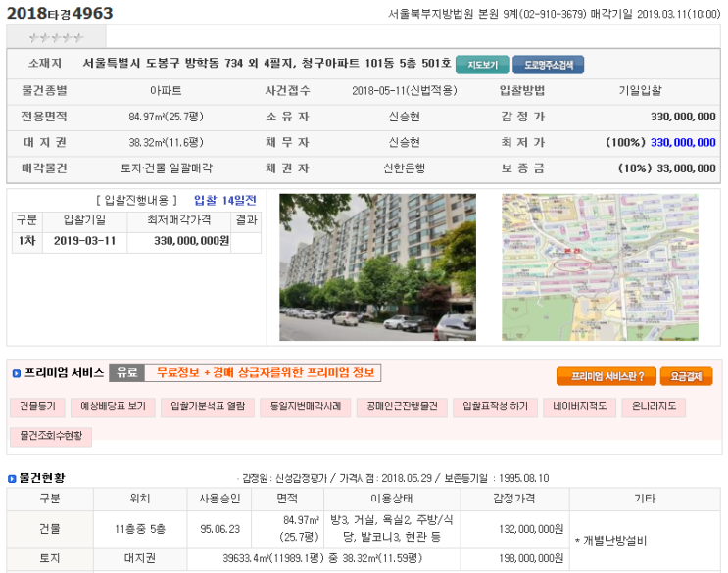Viewport: 728px width, 573px height.
Task: Click 84.97㎡(25.7평) exclusive area value
Action: coord(166,117)
